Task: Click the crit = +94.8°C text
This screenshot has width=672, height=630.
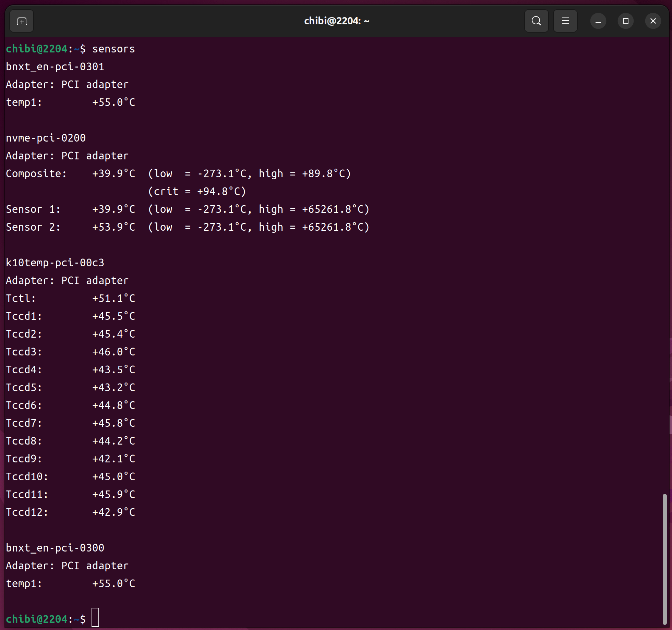Action: tap(197, 192)
